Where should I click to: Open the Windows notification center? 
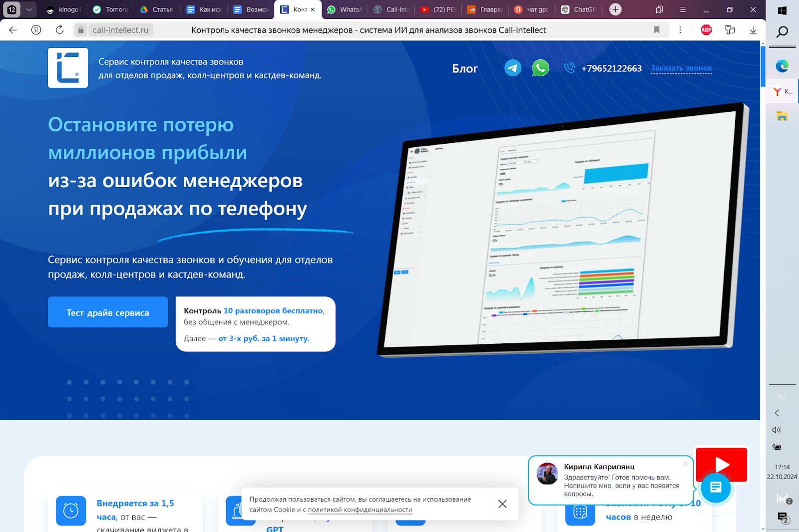[x=783, y=518]
